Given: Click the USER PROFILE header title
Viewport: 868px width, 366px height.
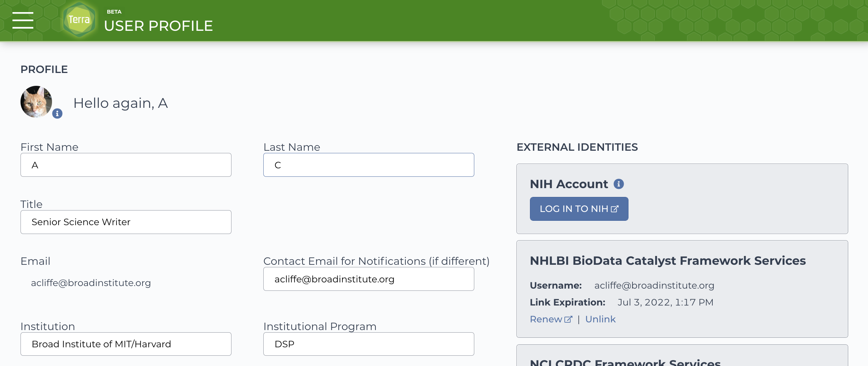Looking at the screenshot, I should coord(159,26).
